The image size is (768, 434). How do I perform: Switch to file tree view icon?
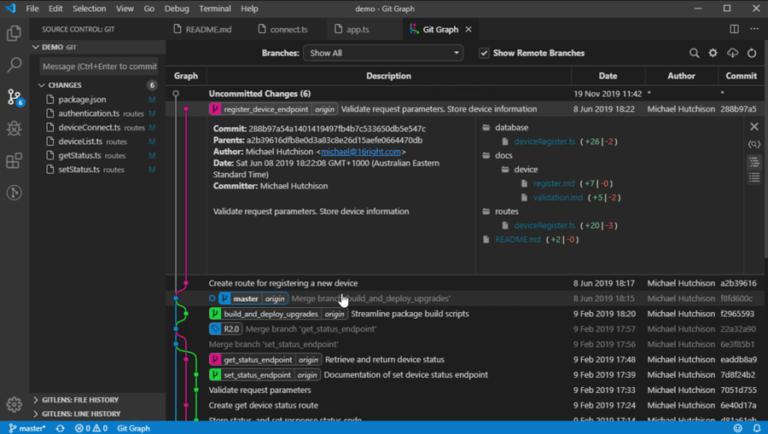754,162
